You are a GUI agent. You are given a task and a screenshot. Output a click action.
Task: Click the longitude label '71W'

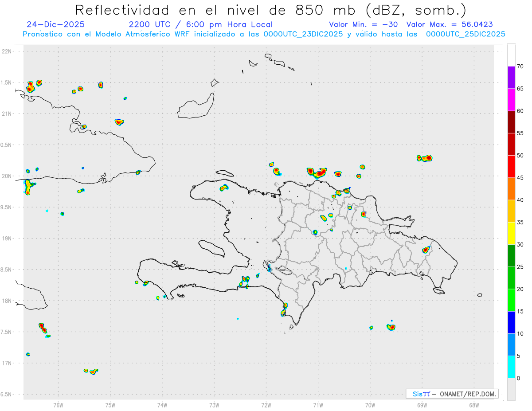click(318, 405)
